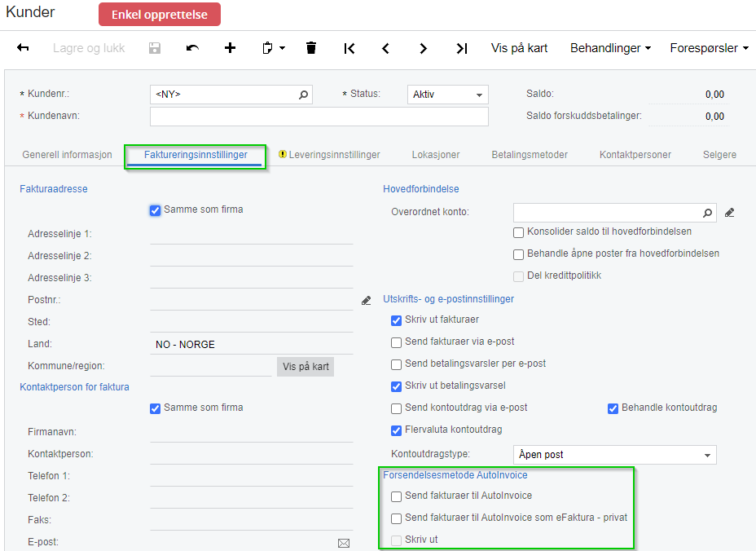
Task: Click the Enkel opprettelse button
Action: click(160, 15)
